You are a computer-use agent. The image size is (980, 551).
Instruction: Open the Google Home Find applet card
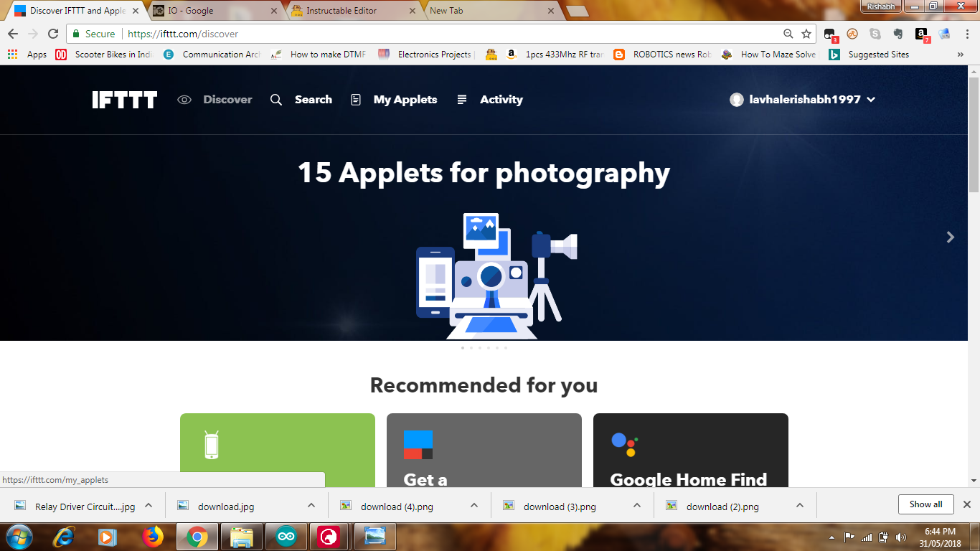point(691,451)
